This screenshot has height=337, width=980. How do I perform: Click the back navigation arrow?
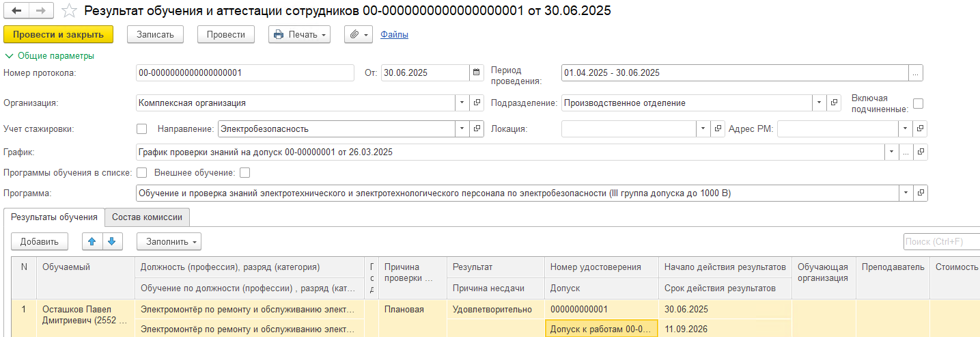click(16, 11)
